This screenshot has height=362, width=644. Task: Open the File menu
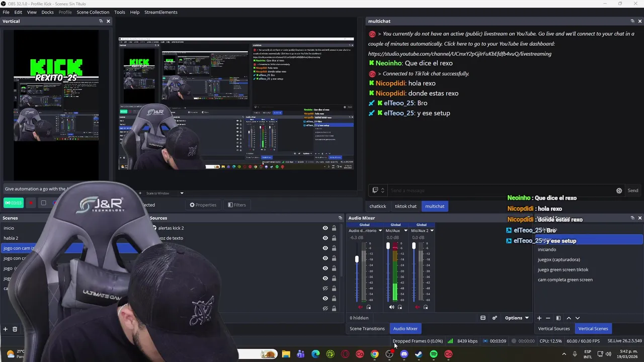[6, 12]
